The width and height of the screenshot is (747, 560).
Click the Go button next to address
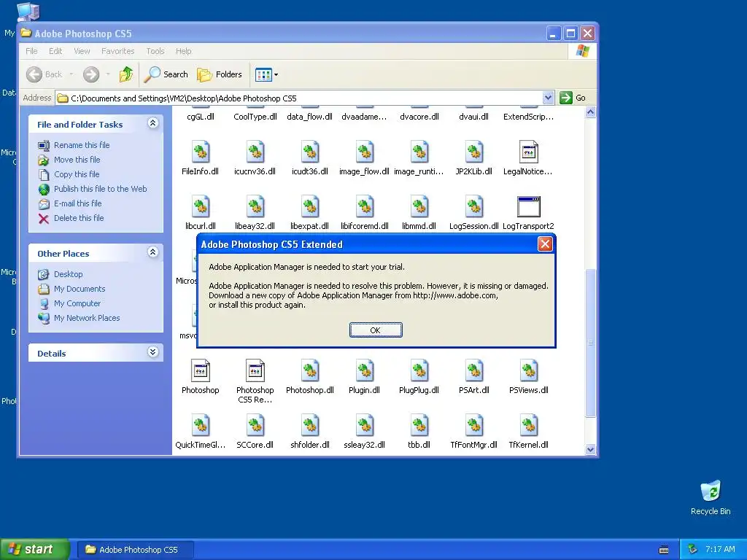[573, 98]
